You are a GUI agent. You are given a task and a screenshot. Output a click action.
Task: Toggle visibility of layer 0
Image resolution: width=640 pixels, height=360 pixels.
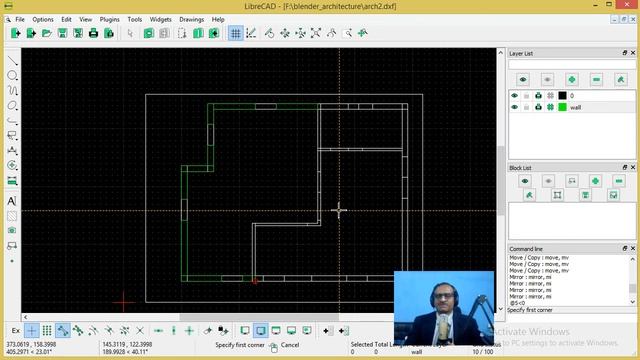(514, 96)
